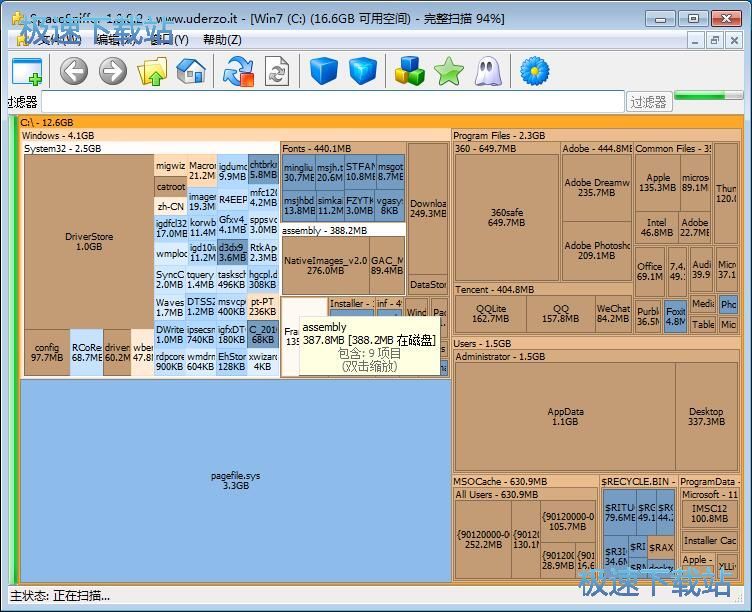Click the less detail blue cube icon
This screenshot has width=752, height=612.
tap(324, 71)
